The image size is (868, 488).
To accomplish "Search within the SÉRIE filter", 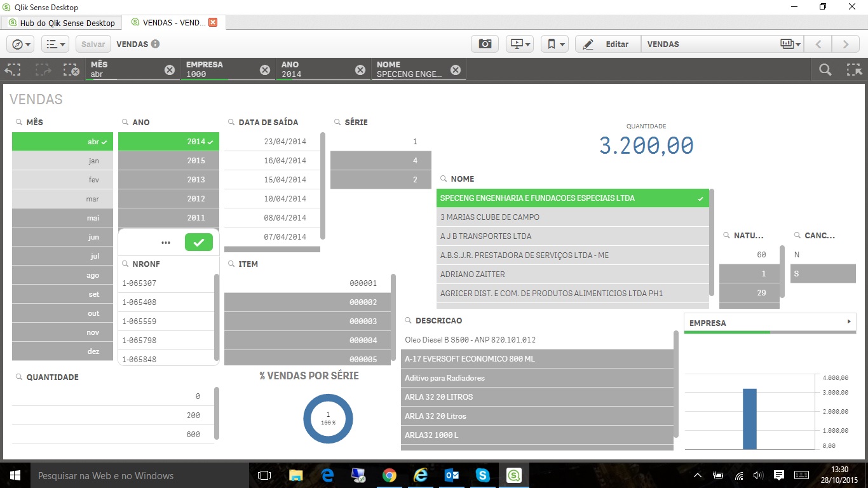I will pyautogui.click(x=337, y=122).
